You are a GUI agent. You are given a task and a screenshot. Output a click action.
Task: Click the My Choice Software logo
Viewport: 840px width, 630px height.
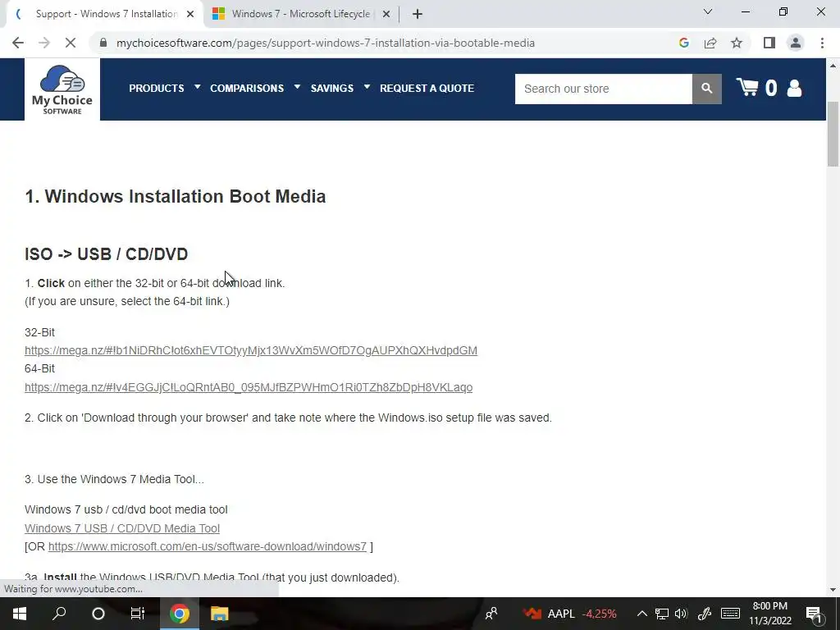(62, 89)
